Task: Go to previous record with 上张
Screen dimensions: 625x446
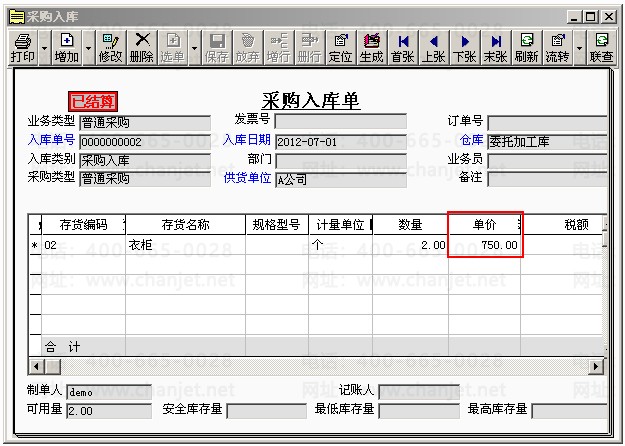Action: tap(434, 47)
